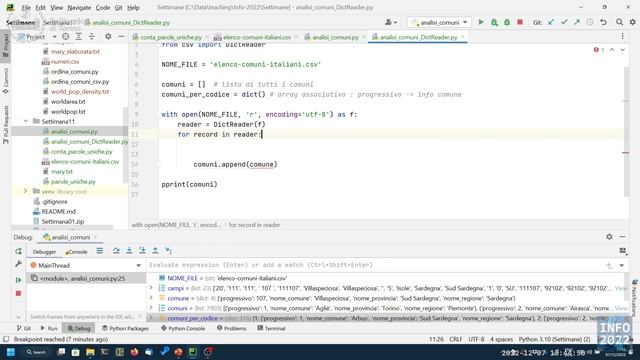
Task: Open debugger settings wrench icon
Action: tap(18, 264)
